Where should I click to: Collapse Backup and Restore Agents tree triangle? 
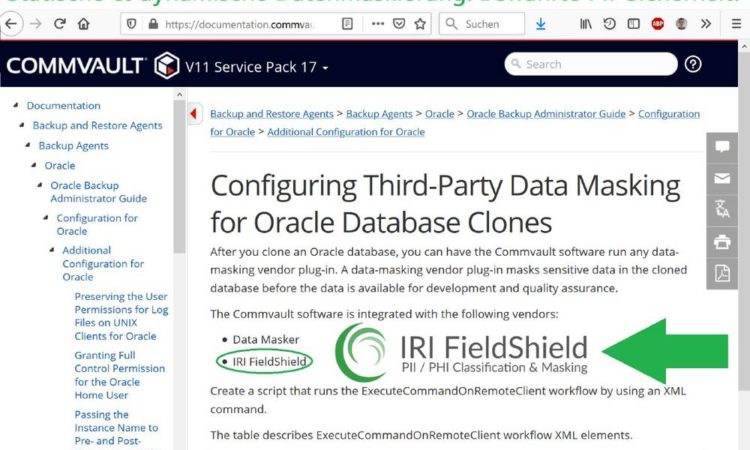click(22, 125)
